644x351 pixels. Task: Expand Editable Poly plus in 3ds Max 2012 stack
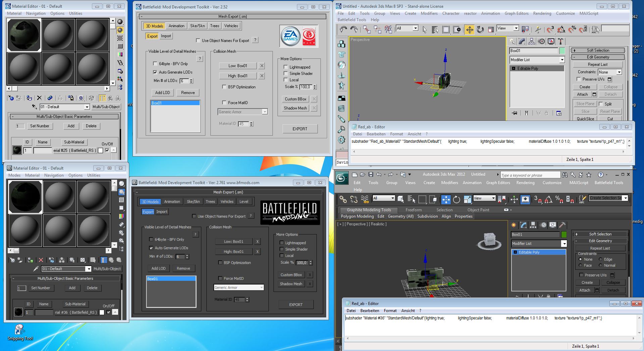[x=515, y=252]
